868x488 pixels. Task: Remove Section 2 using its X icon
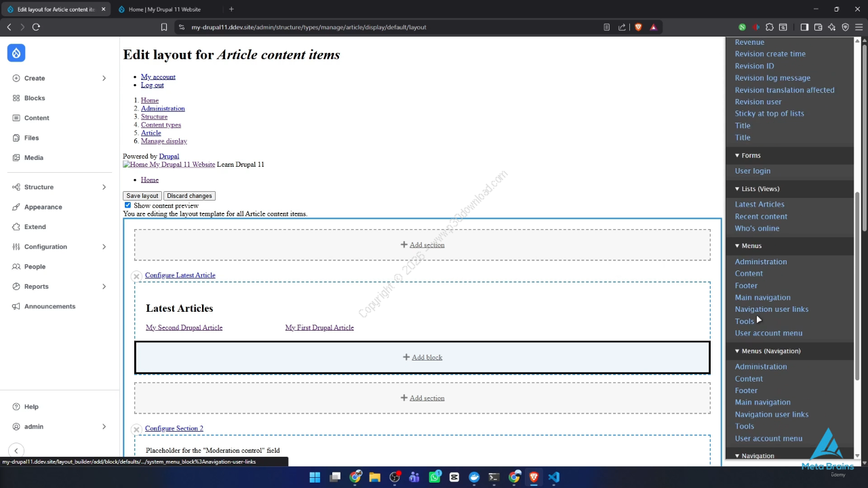[x=136, y=429]
